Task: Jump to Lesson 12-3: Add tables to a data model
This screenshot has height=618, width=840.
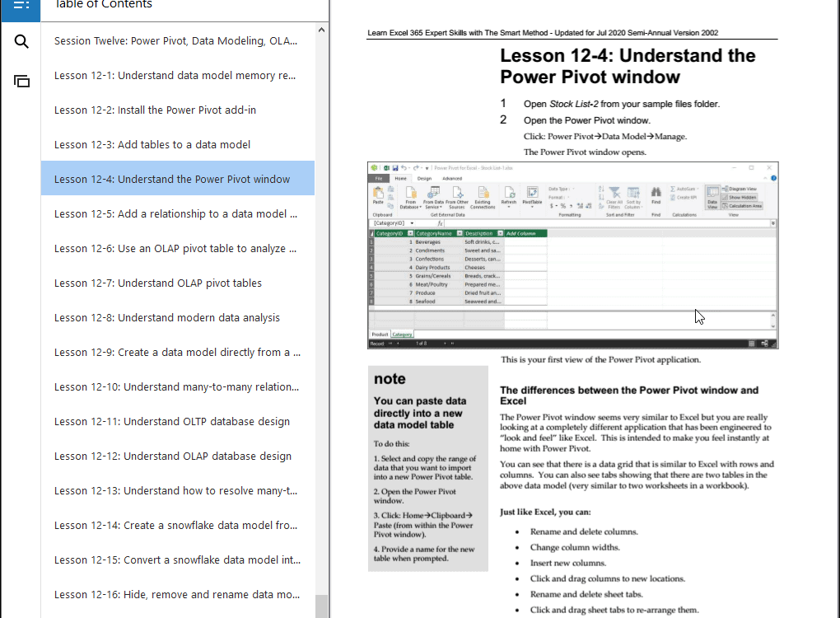Action: [178, 145]
